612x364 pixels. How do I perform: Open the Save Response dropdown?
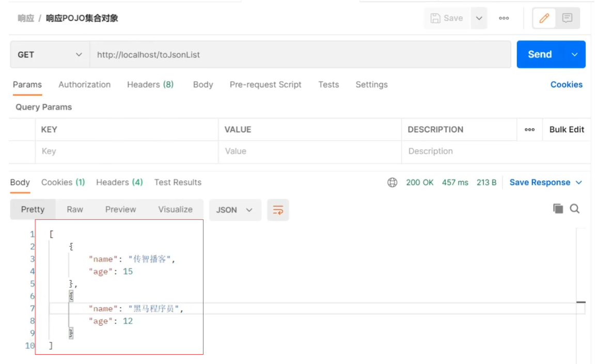coord(546,183)
